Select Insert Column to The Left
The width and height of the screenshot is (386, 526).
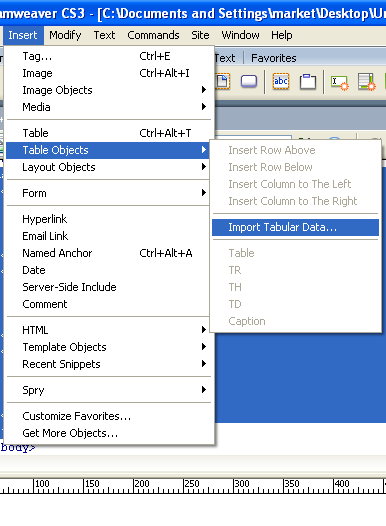(295, 184)
